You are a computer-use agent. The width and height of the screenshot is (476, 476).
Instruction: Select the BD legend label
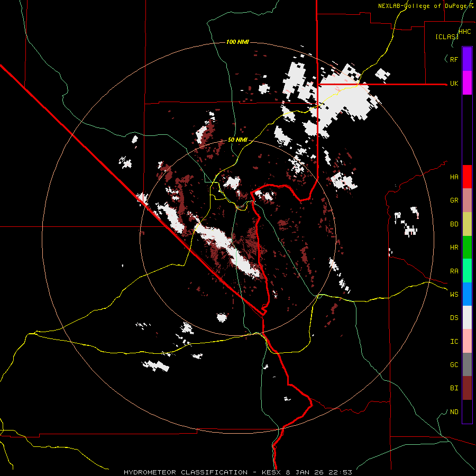coord(454,224)
